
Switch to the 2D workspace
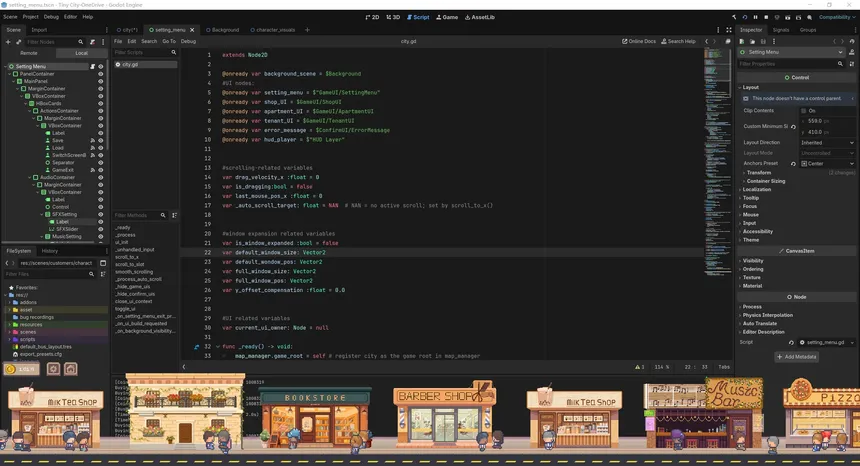372,17
